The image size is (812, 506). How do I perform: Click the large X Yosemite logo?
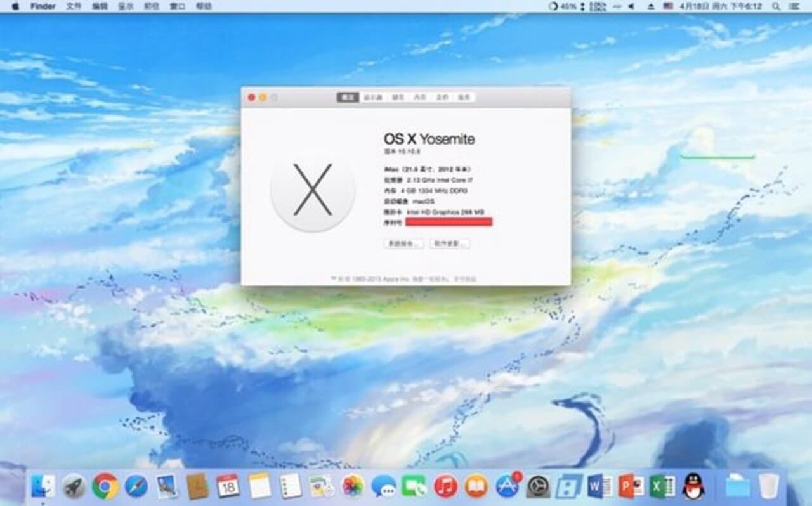click(x=312, y=189)
